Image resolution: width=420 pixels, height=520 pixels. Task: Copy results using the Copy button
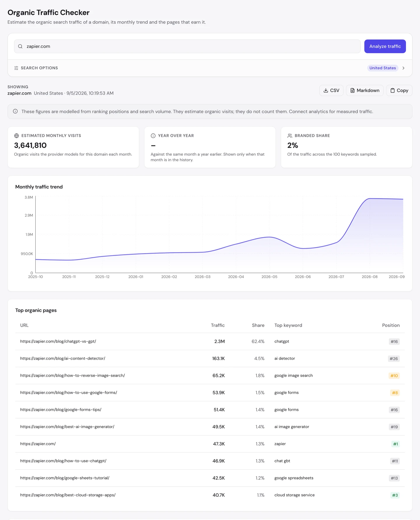pyautogui.click(x=399, y=90)
